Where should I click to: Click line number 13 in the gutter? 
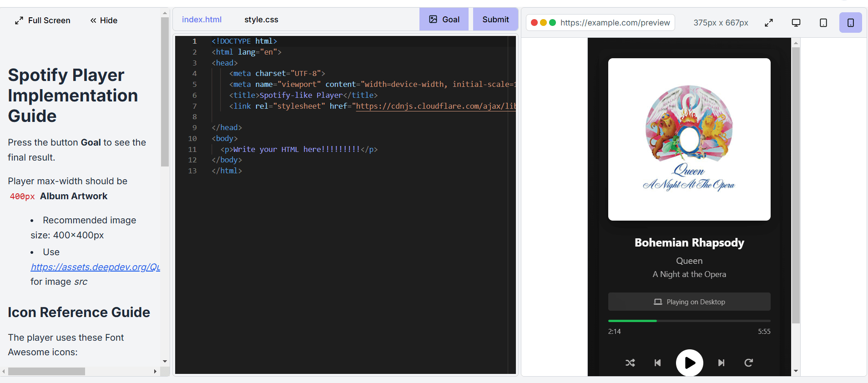pos(192,171)
